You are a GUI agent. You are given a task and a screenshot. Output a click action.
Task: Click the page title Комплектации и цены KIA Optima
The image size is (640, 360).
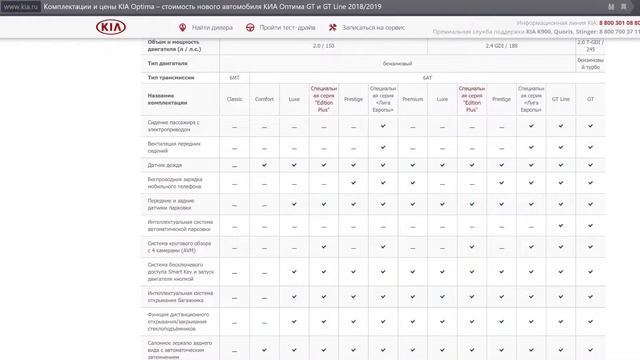point(212,7)
